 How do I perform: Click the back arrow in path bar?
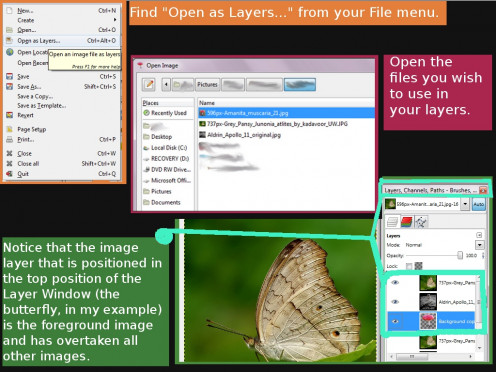coord(166,84)
